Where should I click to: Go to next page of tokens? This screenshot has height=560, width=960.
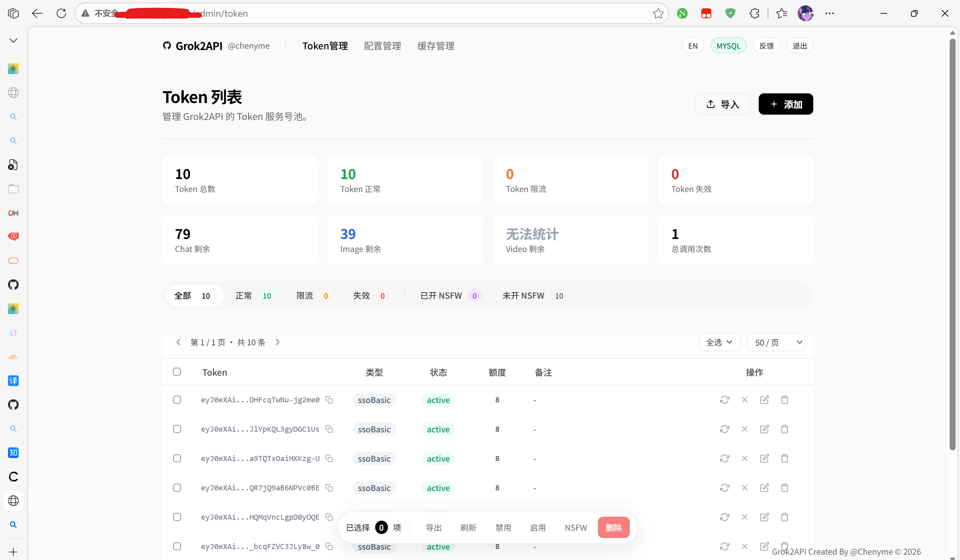pyautogui.click(x=278, y=342)
